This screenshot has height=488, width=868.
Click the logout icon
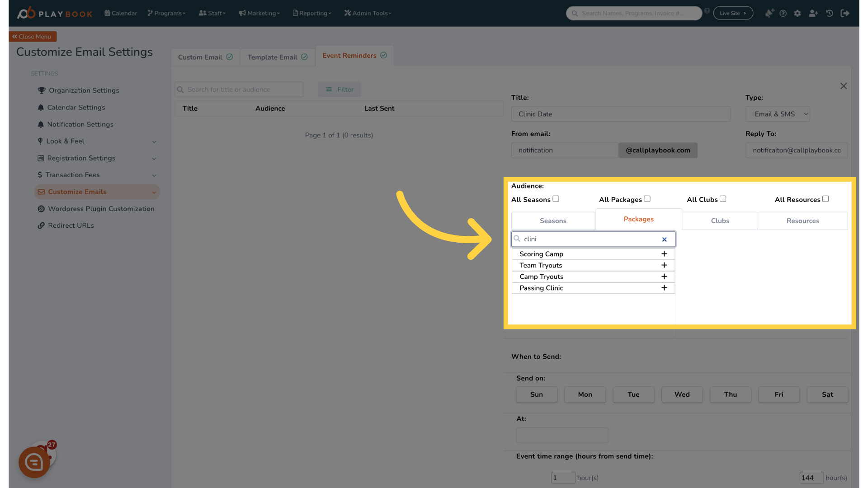pyautogui.click(x=845, y=14)
